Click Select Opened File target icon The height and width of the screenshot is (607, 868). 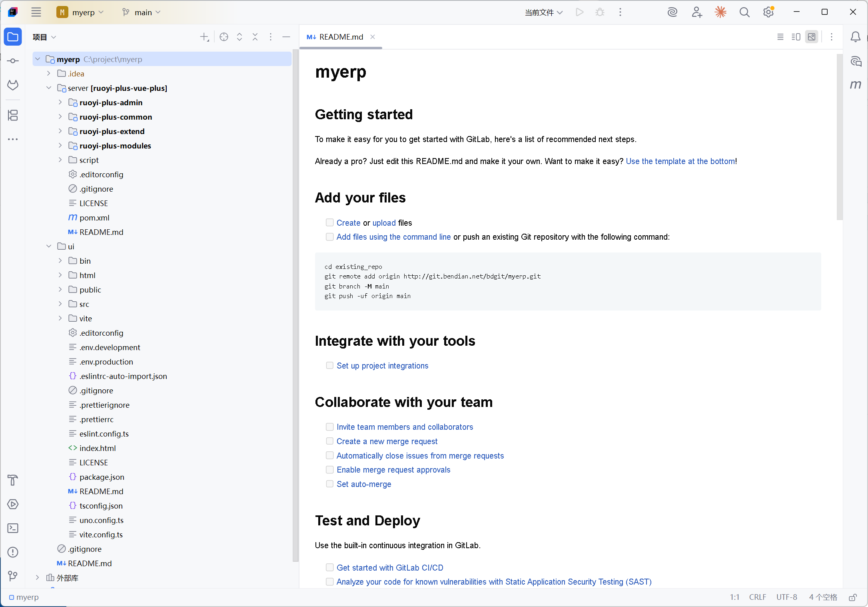click(x=224, y=37)
